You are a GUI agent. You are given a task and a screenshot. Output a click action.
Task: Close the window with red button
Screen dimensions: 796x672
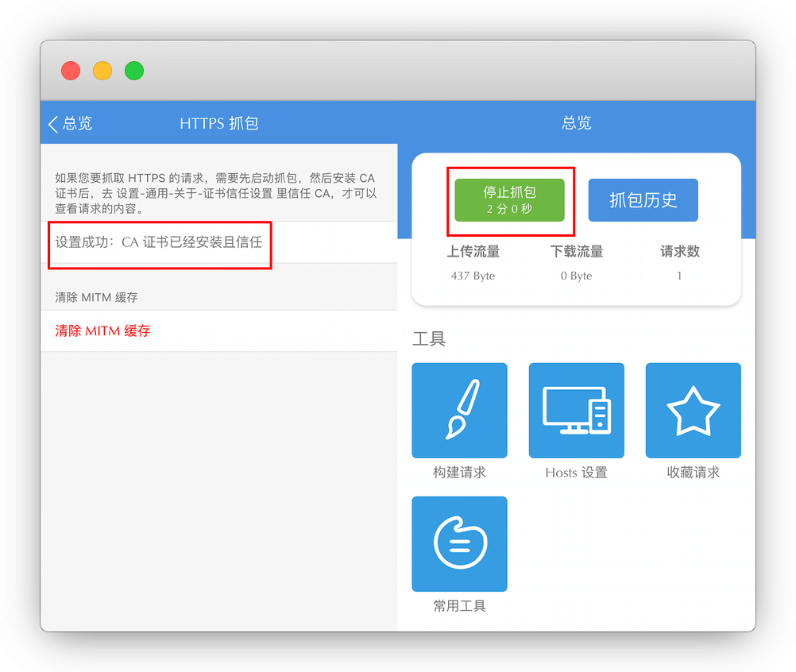[x=71, y=71]
